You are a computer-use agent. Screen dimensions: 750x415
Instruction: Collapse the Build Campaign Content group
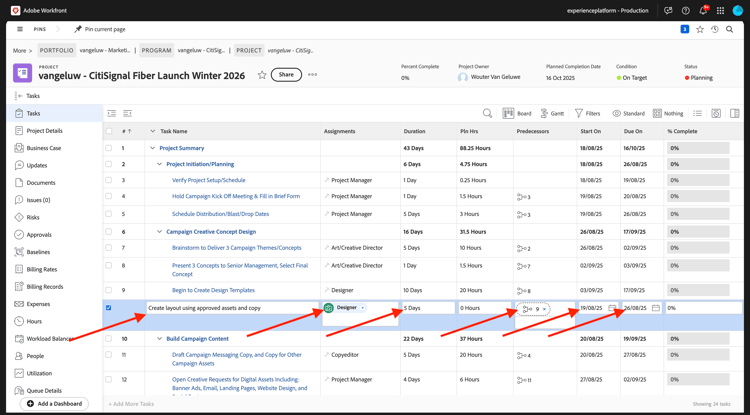(x=160, y=339)
